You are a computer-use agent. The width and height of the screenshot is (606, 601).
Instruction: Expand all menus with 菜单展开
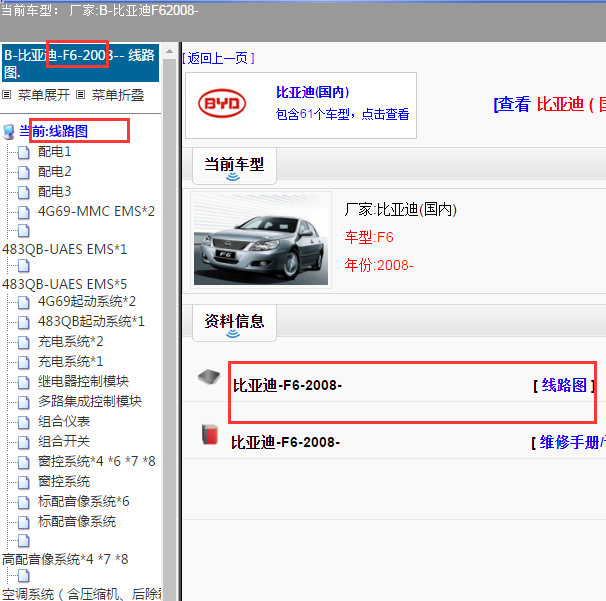(x=43, y=95)
